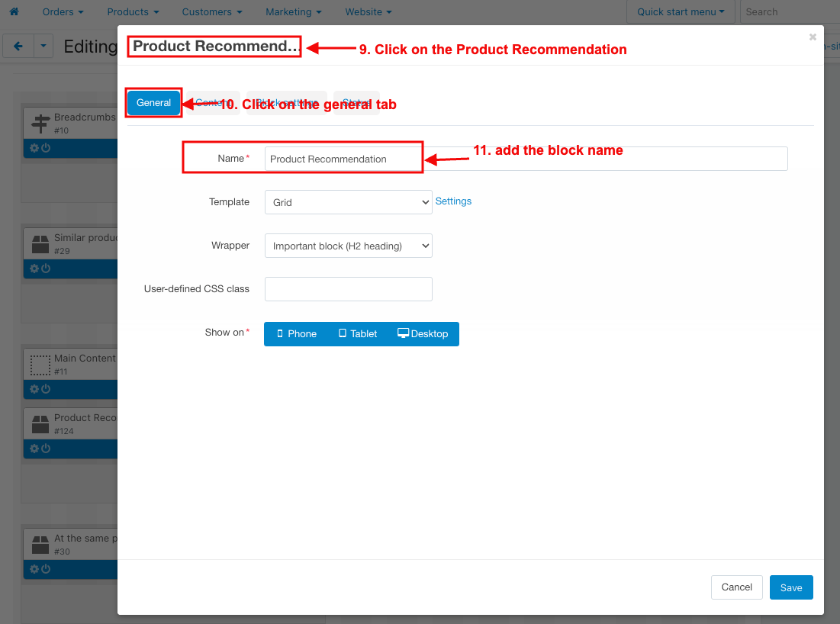Screen dimensions: 840x624
Task: Open gear settings of Similar products block
Action: pyautogui.click(x=34, y=269)
